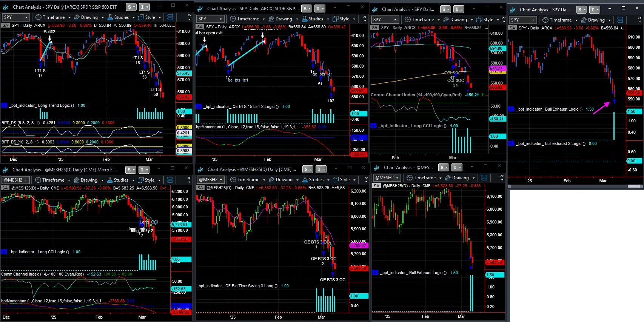The image size is (644, 322).
Task: Select Drawing pencil icon in active SPY Da... window
Action: point(584,20)
